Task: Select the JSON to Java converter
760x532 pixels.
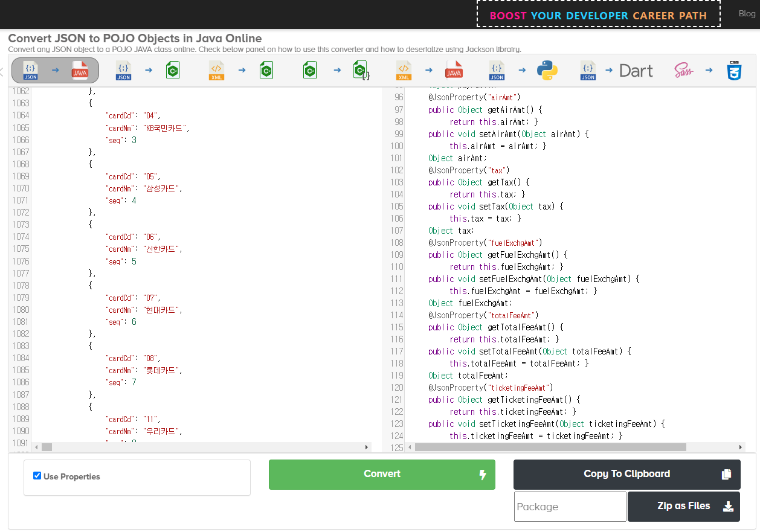Action: (55, 71)
